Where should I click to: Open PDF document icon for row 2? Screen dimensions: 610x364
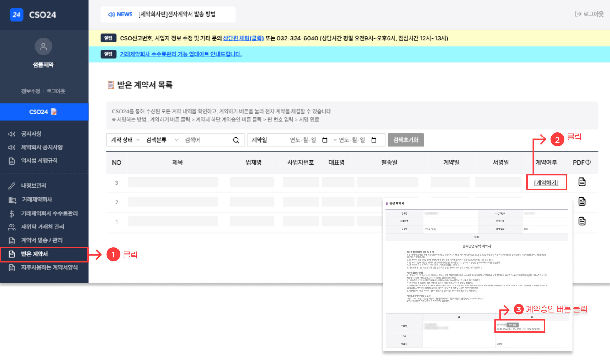582,202
